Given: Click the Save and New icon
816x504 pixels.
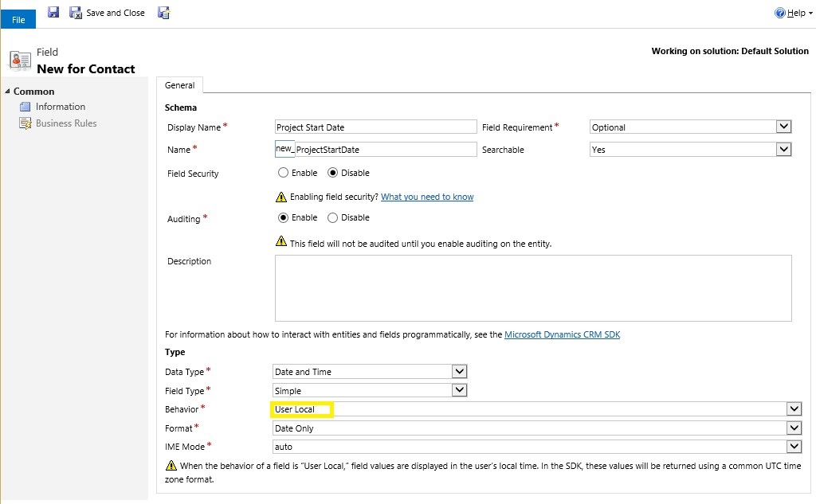Looking at the screenshot, I should (164, 13).
